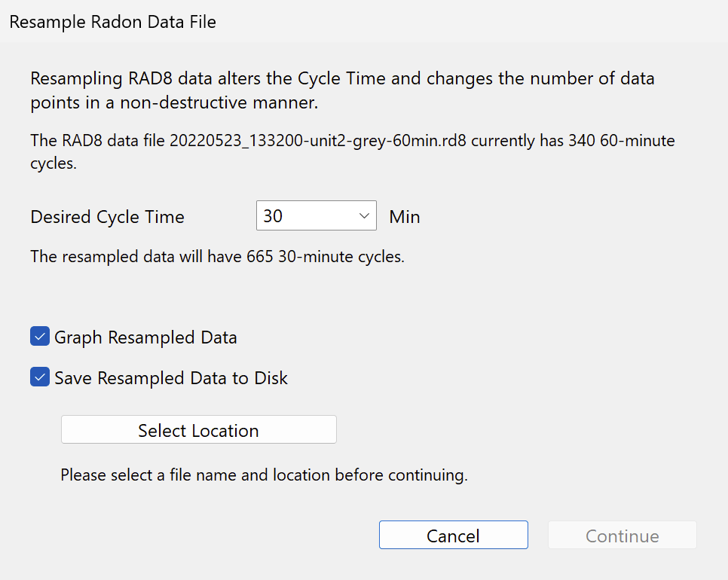Viewport: 728px width, 580px height.
Task: Click the "Please select a file name" hint
Action: coord(264,475)
